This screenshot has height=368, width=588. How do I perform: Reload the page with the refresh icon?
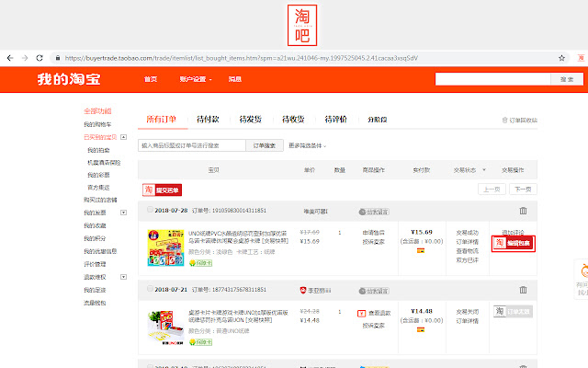40,58
